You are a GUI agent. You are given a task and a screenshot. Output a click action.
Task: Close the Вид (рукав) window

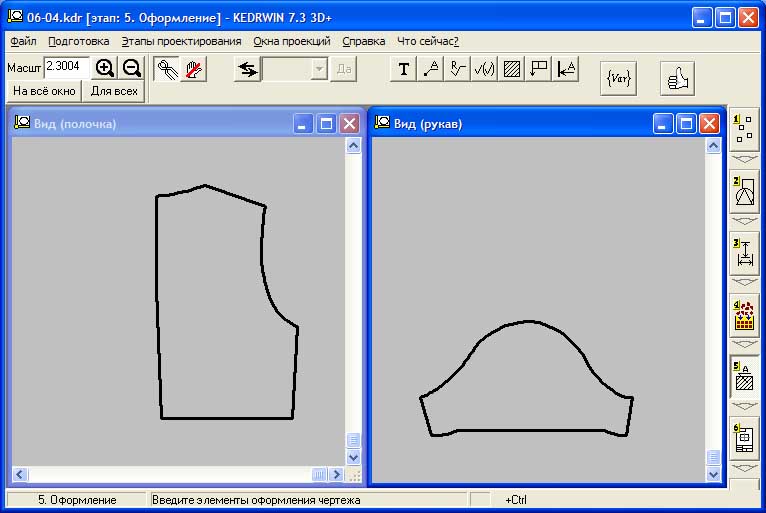point(709,124)
